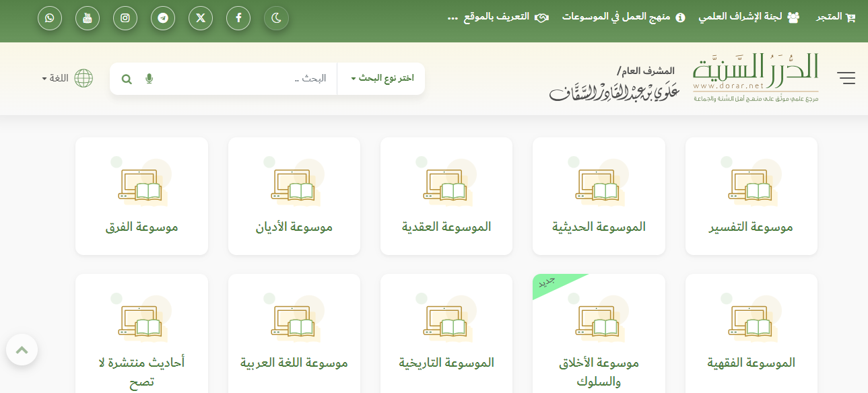Click the people icon beside لجنة الإشراف العلمي

pyautogui.click(x=793, y=18)
